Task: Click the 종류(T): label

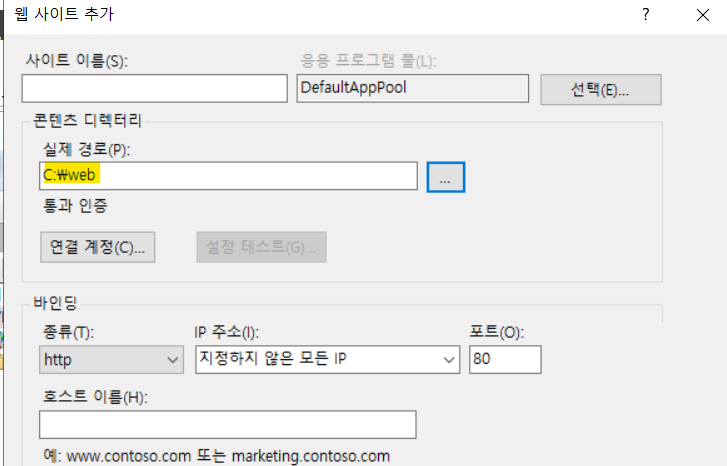Action: tap(69, 332)
